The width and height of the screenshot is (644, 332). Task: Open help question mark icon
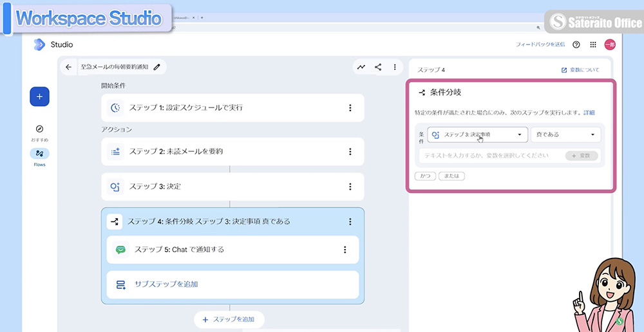[x=576, y=45]
